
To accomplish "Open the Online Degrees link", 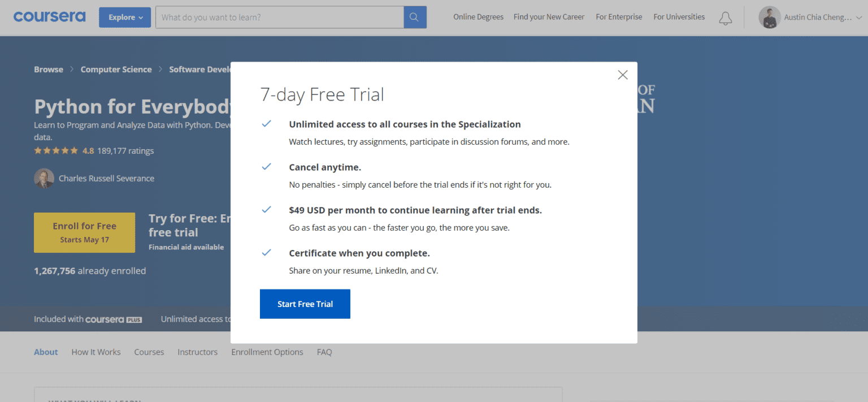I will pos(478,17).
